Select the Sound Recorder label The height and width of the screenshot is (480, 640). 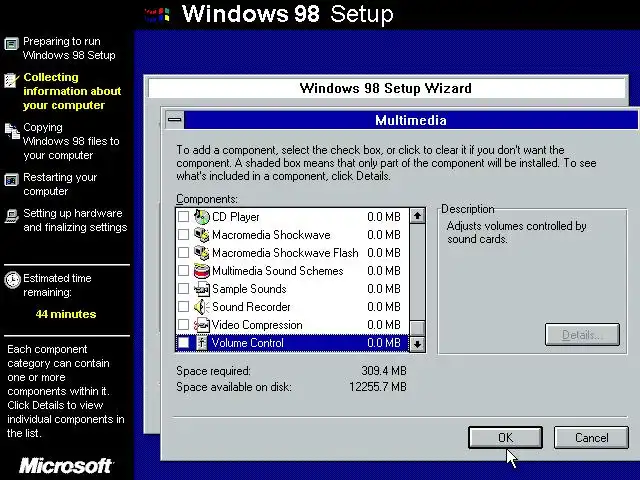coord(251,307)
